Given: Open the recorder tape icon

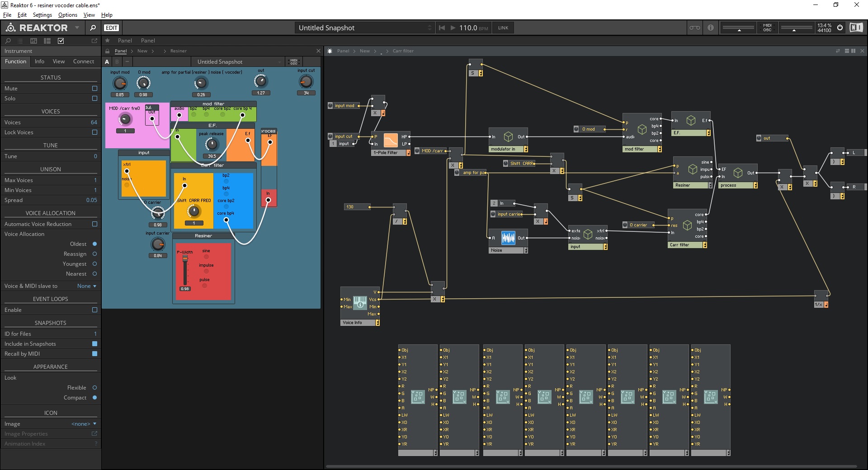Looking at the screenshot, I should [x=694, y=28].
